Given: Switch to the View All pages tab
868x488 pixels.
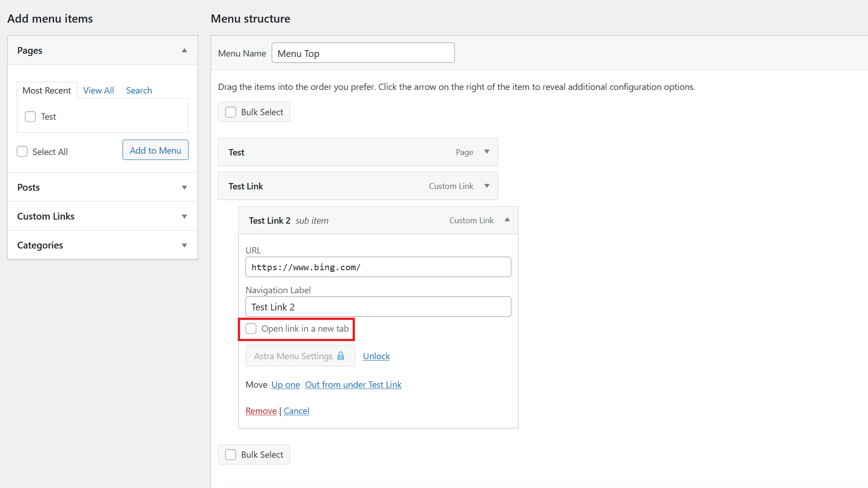Looking at the screenshot, I should coord(99,90).
